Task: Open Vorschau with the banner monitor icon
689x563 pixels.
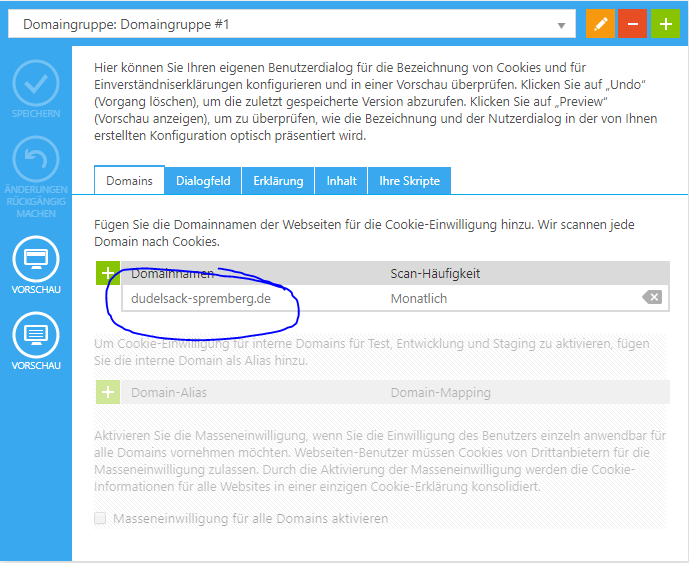Action: click(x=35, y=259)
